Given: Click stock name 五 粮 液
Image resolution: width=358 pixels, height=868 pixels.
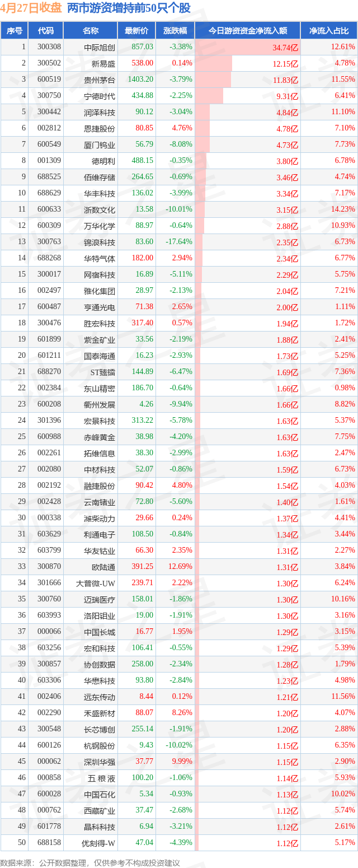Looking at the screenshot, I should (101, 778).
